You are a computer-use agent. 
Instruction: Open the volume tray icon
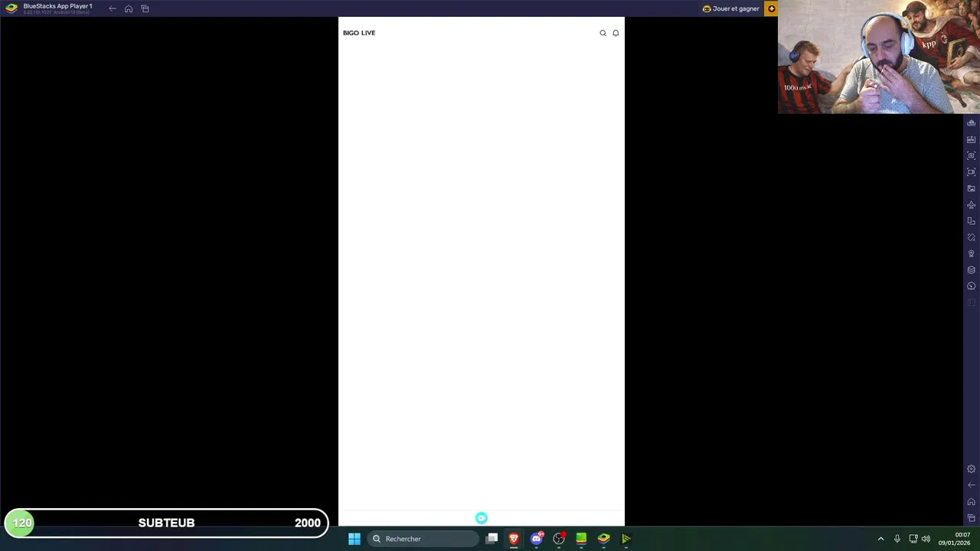click(x=926, y=539)
